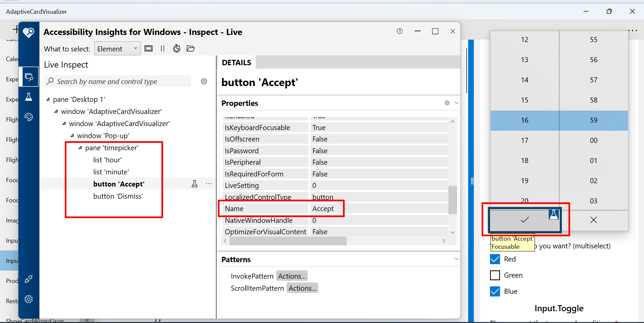Open the ellipsis menu next to button 'Accept'

tap(208, 184)
